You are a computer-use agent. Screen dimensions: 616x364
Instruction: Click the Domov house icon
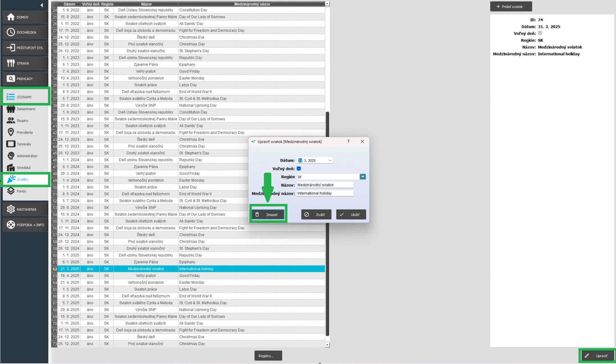(x=11, y=17)
